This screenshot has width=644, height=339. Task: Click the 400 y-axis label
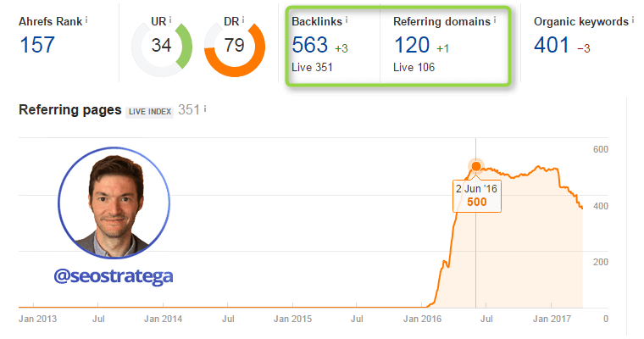pyautogui.click(x=601, y=206)
